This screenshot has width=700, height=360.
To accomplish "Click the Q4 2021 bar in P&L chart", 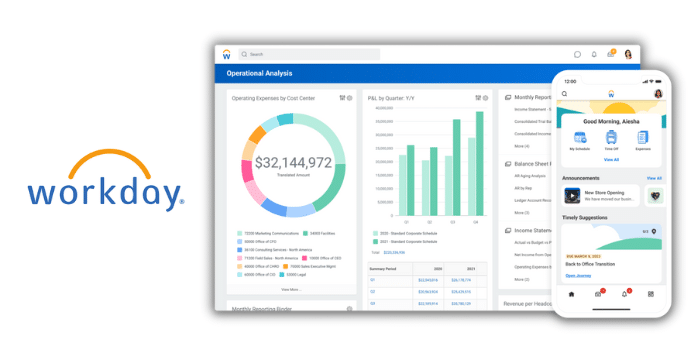I will [479, 163].
